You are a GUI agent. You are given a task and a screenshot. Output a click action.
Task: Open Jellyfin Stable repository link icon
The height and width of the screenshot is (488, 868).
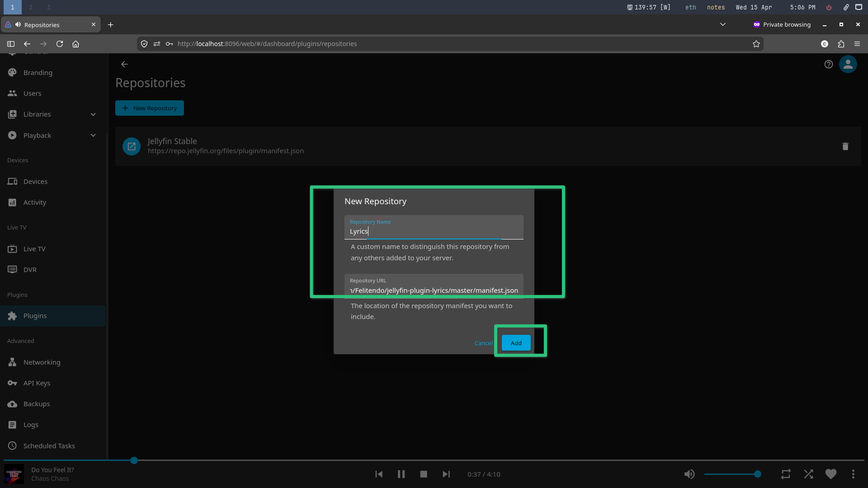[132, 146]
